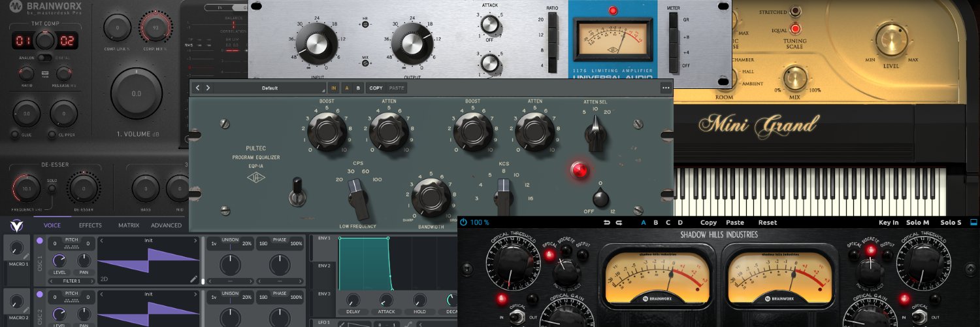Go to next OSC 2 wavetable with right chevron
The height and width of the screenshot is (327, 980).
[x=196, y=294]
